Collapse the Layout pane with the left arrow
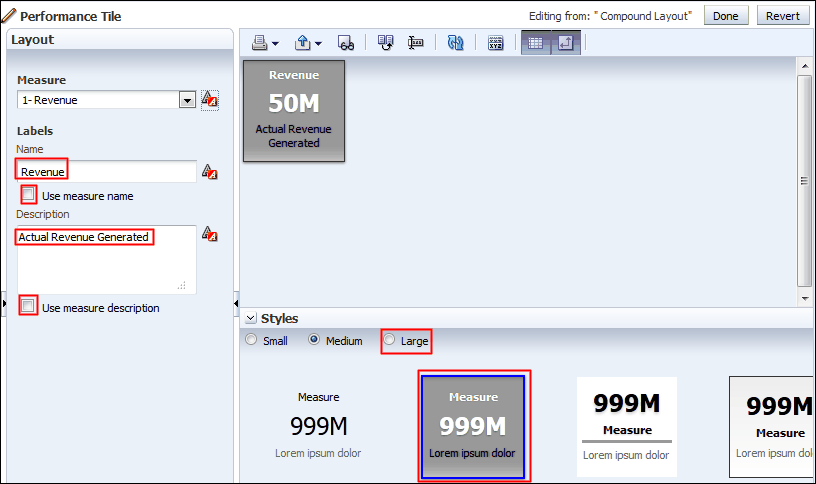The width and height of the screenshot is (816, 484). 236,303
